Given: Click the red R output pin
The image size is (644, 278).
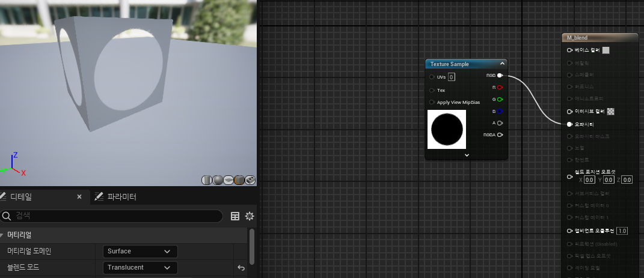Looking at the screenshot, I should [500, 87].
